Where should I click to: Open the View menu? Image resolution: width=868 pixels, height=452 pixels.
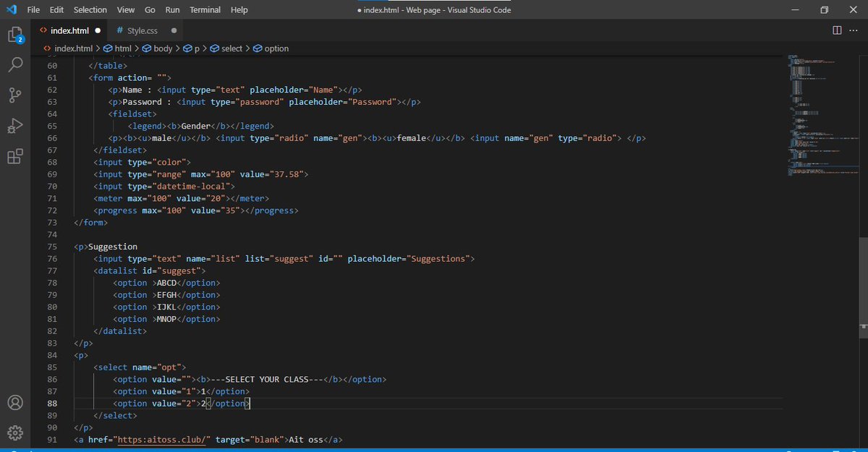pyautogui.click(x=126, y=9)
